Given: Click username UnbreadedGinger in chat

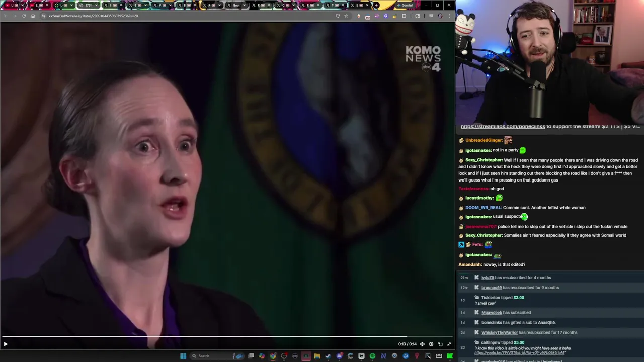Looking at the screenshot, I should [x=483, y=140].
